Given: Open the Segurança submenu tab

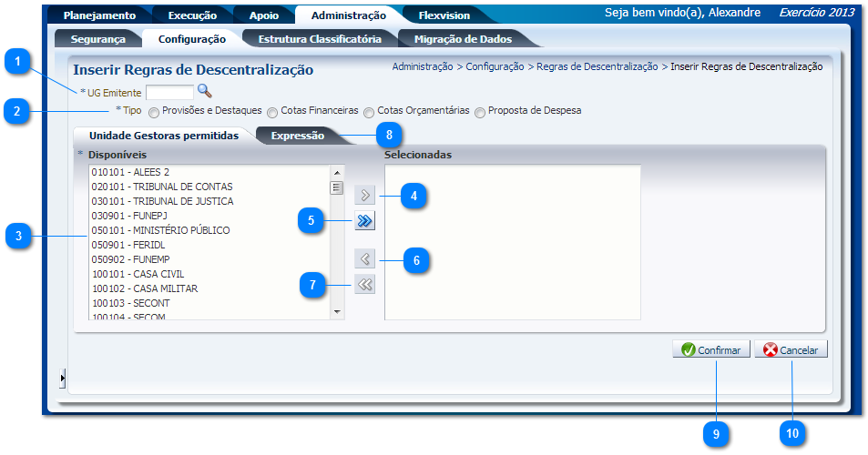Looking at the screenshot, I should pyautogui.click(x=97, y=39).
